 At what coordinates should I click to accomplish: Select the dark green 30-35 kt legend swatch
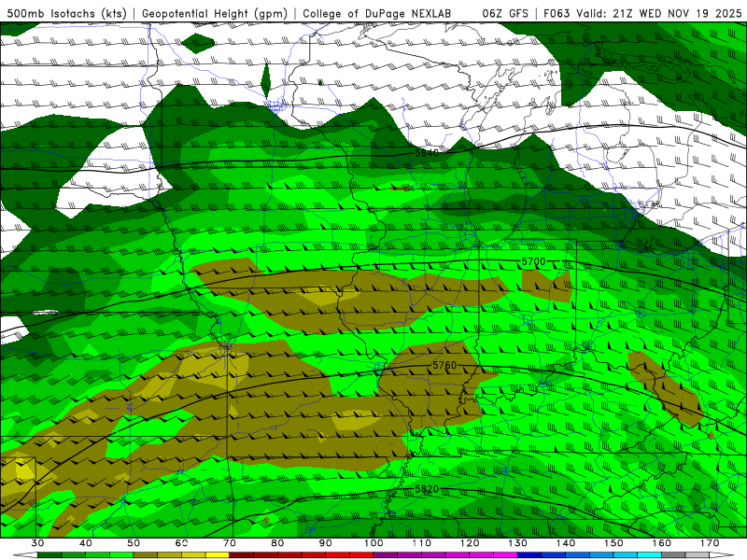[49, 555]
